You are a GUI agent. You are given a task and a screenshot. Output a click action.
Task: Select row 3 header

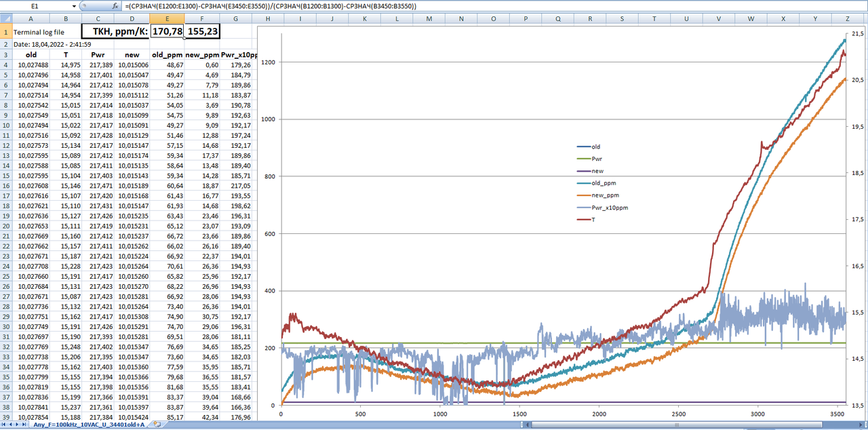[x=6, y=54]
